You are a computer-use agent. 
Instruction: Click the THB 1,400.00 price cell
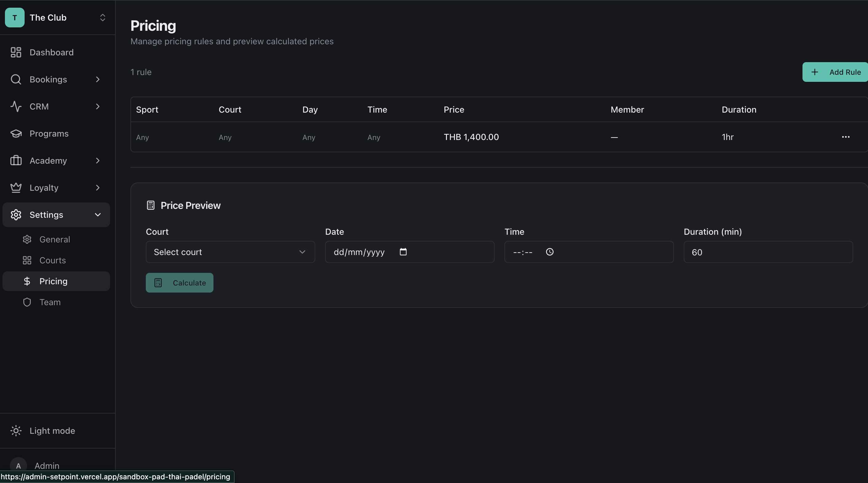(x=471, y=137)
